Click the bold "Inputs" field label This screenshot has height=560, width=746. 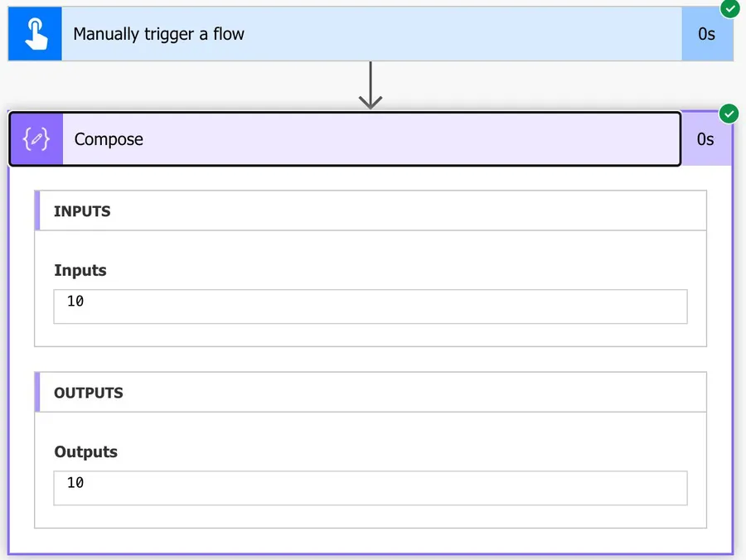pos(80,270)
